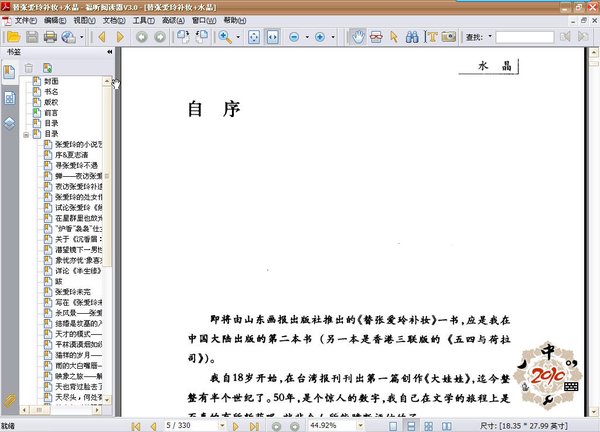Print the document using the printer icon

[49, 37]
